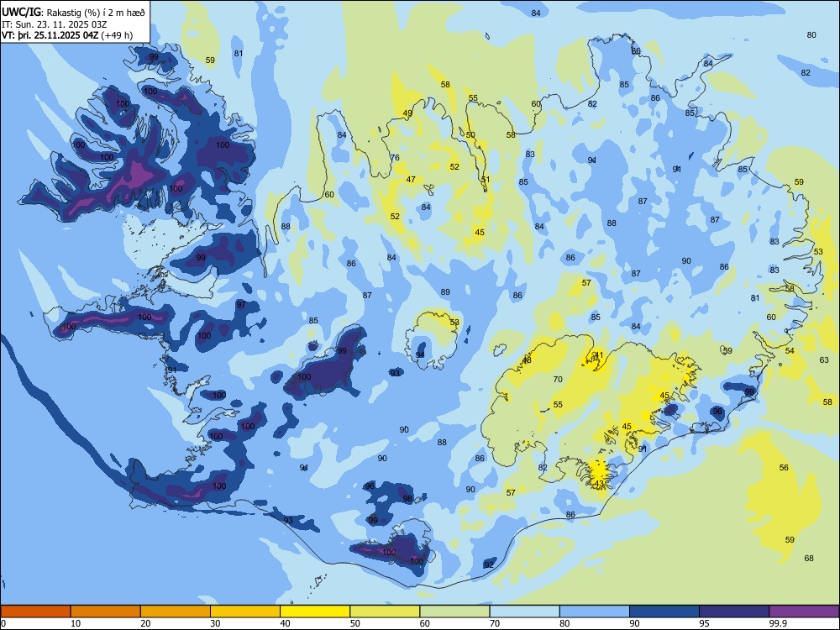Image resolution: width=840 pixels, height=630 pixels.
Task: Click the 92 humidity value on the map
Action: (x=489, y=565)
